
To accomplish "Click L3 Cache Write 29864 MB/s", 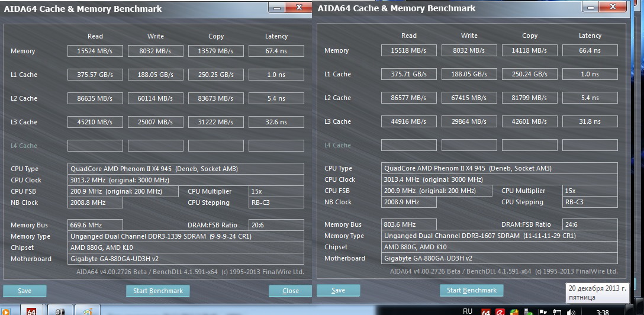I will pos(469,121).
